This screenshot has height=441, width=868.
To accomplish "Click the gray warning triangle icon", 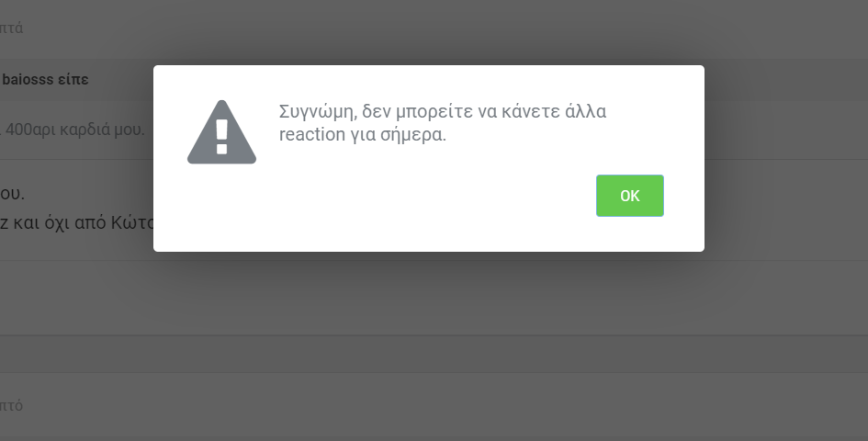I will (x=221, y=132).
